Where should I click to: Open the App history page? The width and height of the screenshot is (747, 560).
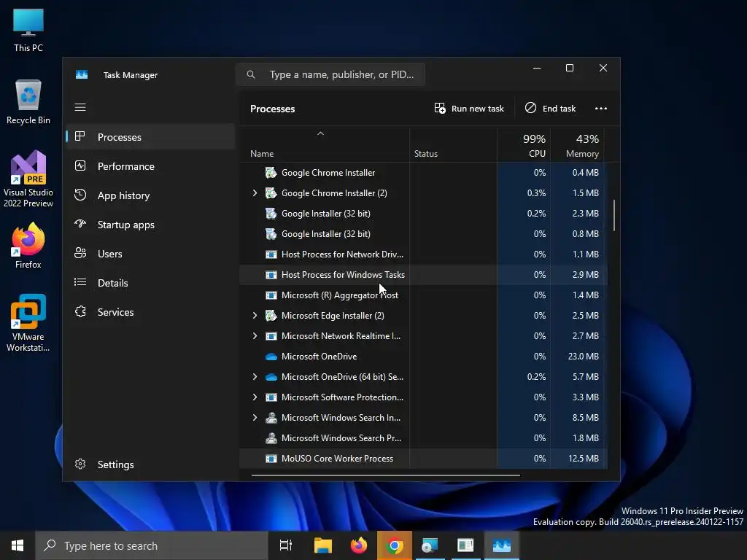coord(150,195)
